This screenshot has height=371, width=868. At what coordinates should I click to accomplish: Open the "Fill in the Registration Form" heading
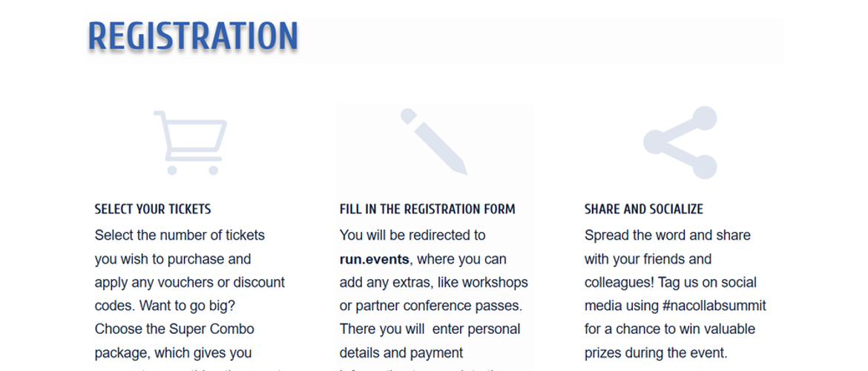click(x=427, y=209)
